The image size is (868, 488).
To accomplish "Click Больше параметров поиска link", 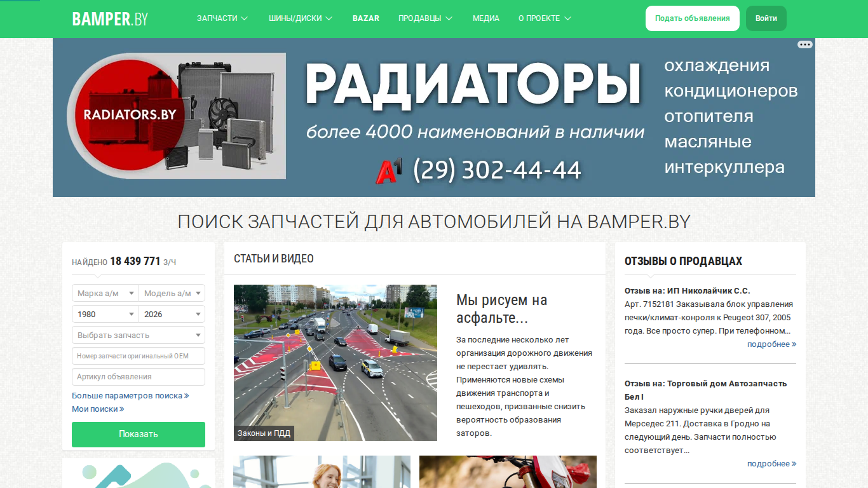I will 130,395.
